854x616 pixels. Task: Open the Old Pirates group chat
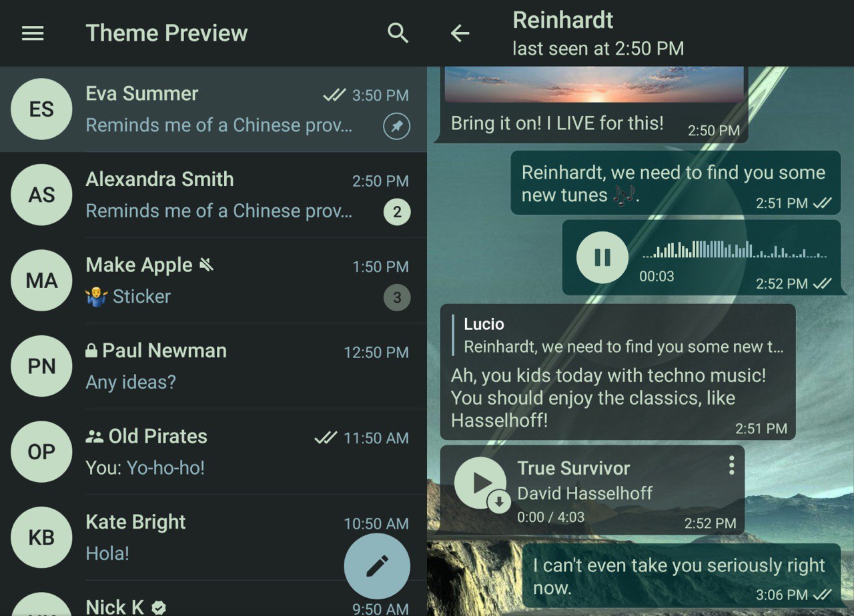click(x=213, y=452)
